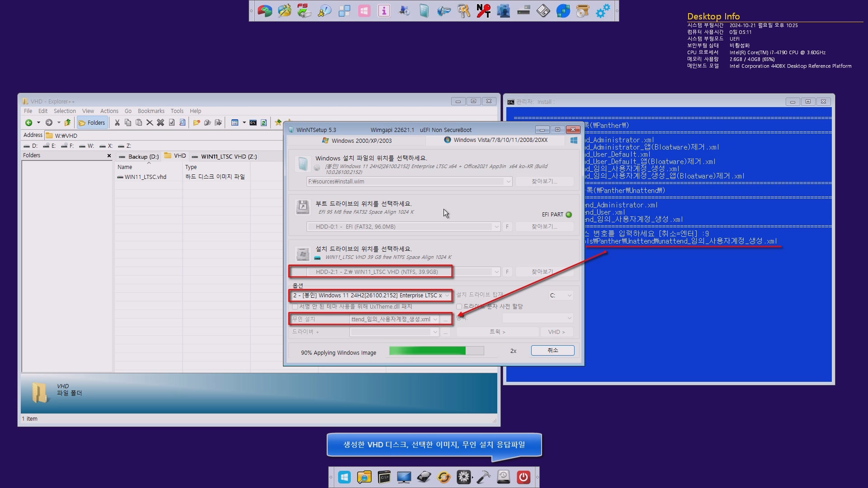
Task: Open Properties icon with checkmark in Explorer++
Action: pos(172,122)
